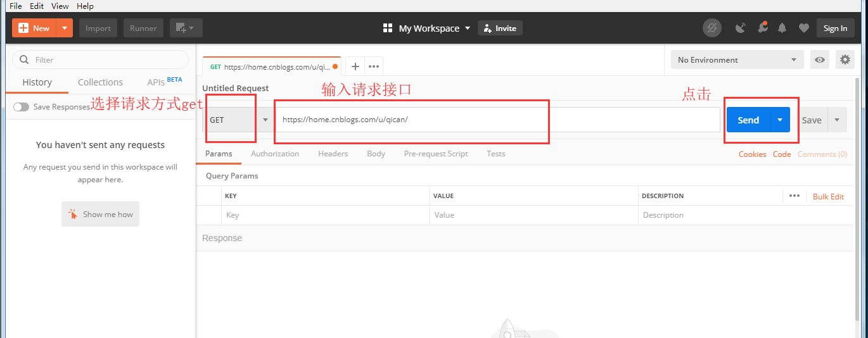
Task: Click the wrench settings icon in header
Action: (x=762, y=28)
